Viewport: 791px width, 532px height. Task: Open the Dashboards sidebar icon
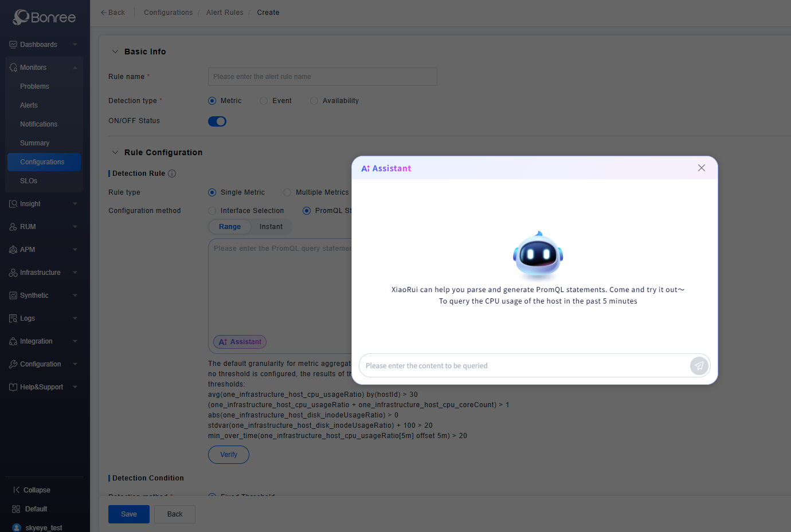point(13,45)
